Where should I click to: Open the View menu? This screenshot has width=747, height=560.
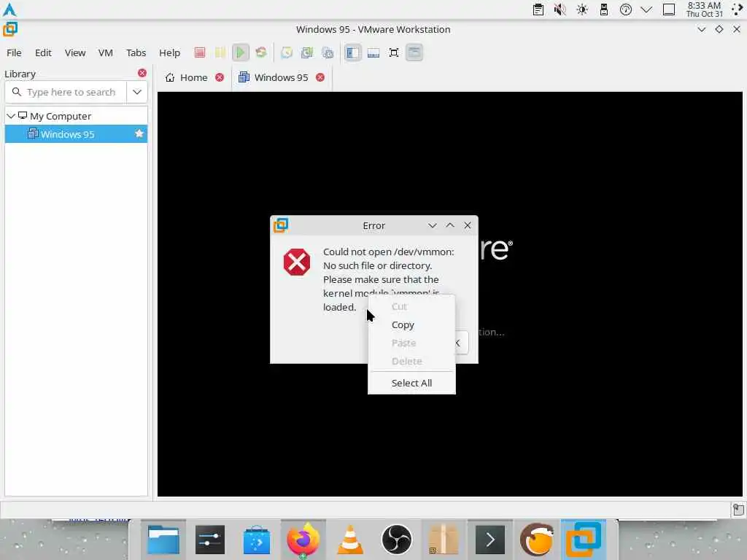click(x=75, y=52)
